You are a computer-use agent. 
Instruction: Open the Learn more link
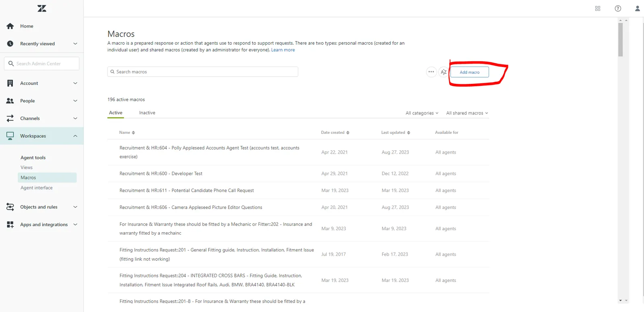click(283, 50)
